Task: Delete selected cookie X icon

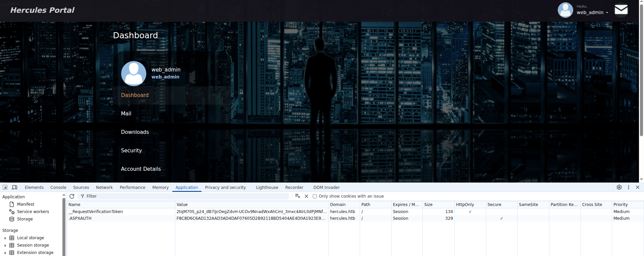Action: pos(306,196)
